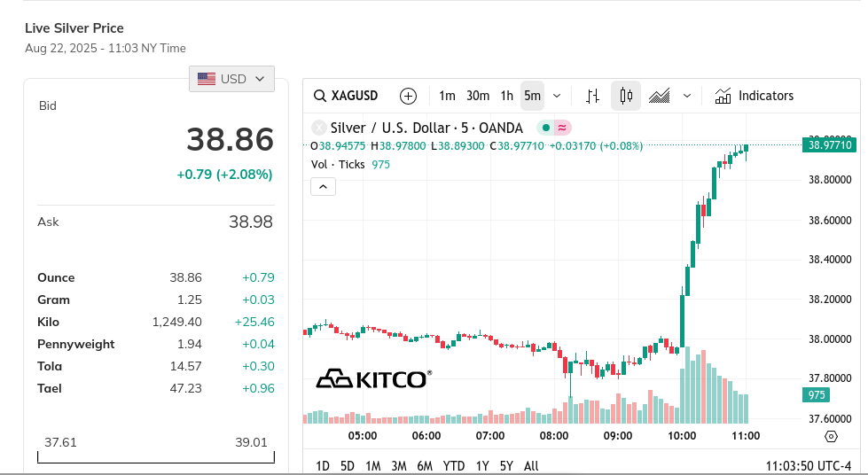Select the 5D date range

(347, 466)
